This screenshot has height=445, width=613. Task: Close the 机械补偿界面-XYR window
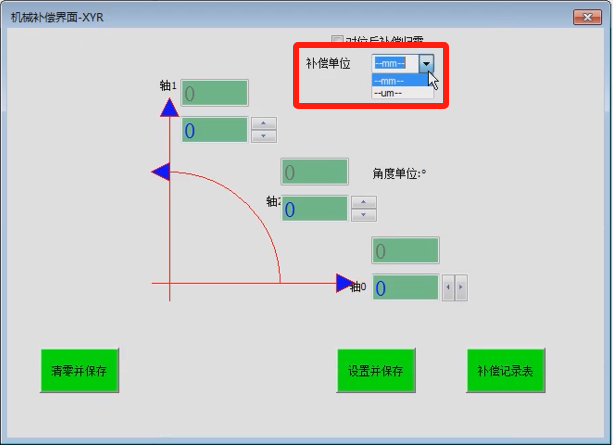(x=586, y=17)
